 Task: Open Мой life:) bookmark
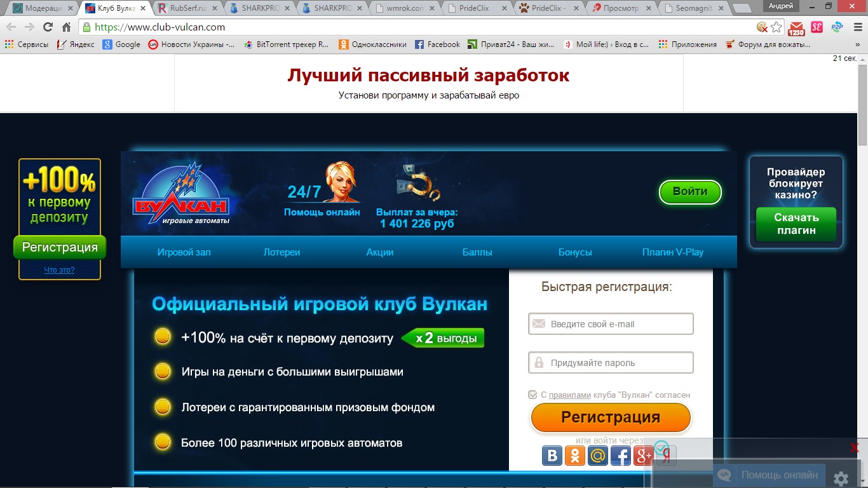(x=606, y=44)
